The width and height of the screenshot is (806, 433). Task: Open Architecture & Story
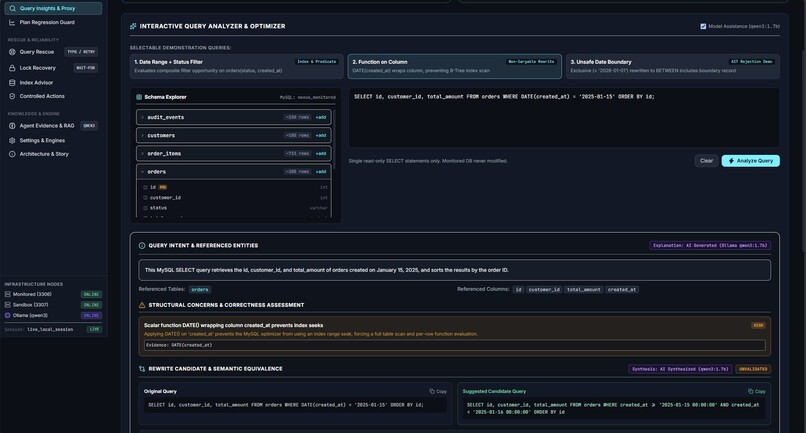pyautogui.click(x=53, y=154)
